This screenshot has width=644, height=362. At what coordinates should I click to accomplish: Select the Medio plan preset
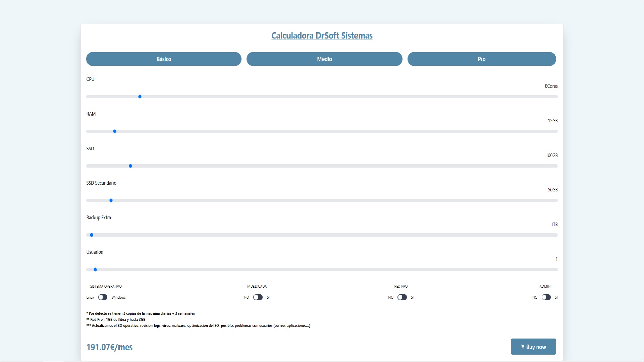click(x=324, y=59)
